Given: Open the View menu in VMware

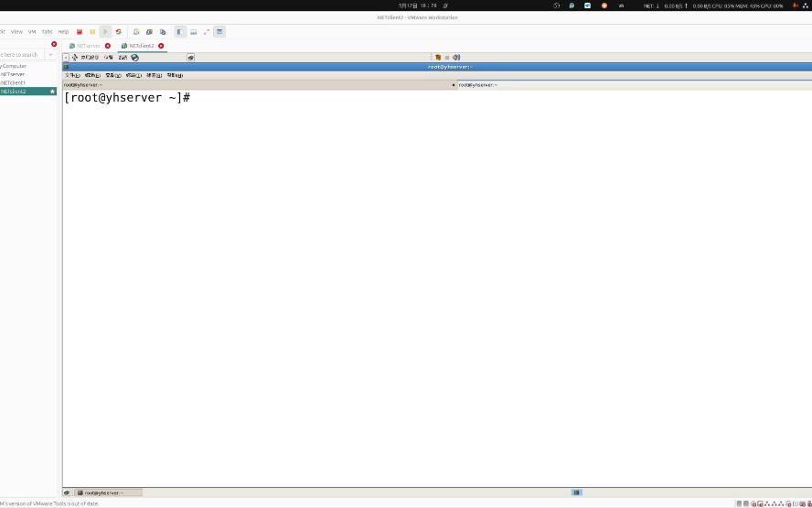Looking at the screenshot, I should (x=16, y=32).
